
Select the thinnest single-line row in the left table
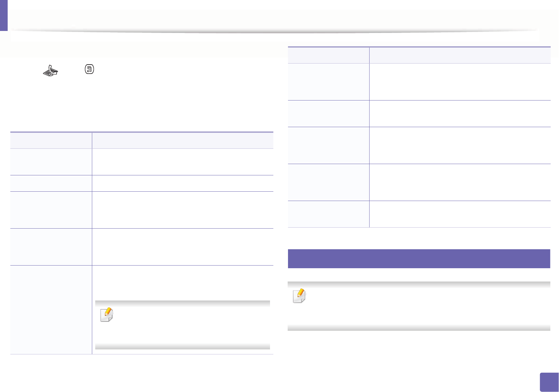[x=142, y=183]
